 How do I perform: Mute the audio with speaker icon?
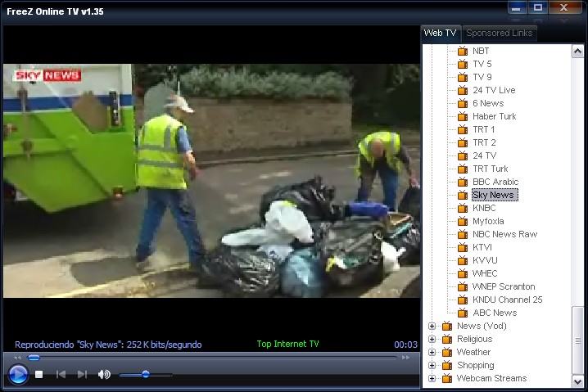[x=104, y=374]
